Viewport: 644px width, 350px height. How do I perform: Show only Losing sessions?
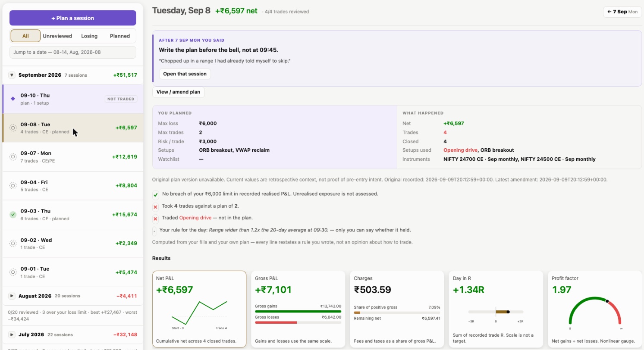(89, 36)
